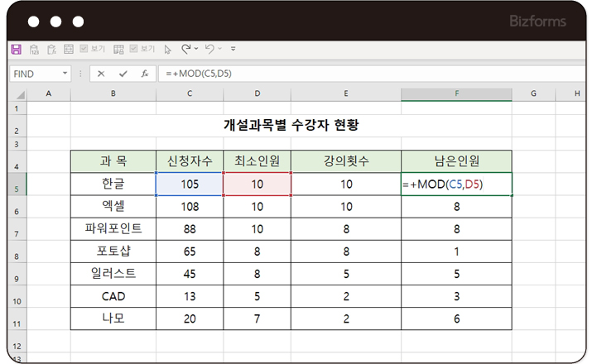Open the Customize Quick Access Toolbar dropdown
592x364 pixels.
233,49
